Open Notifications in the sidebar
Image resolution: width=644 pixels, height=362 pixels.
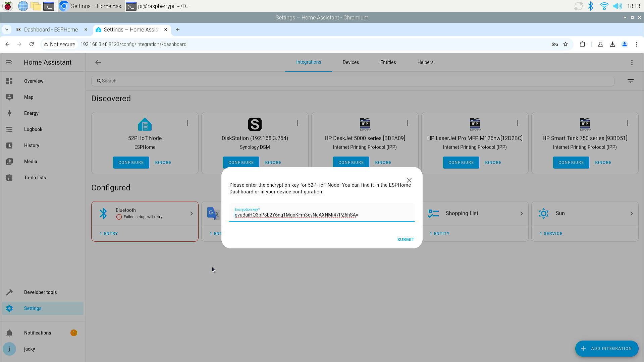pyautogui.click(x=43, y=333)
